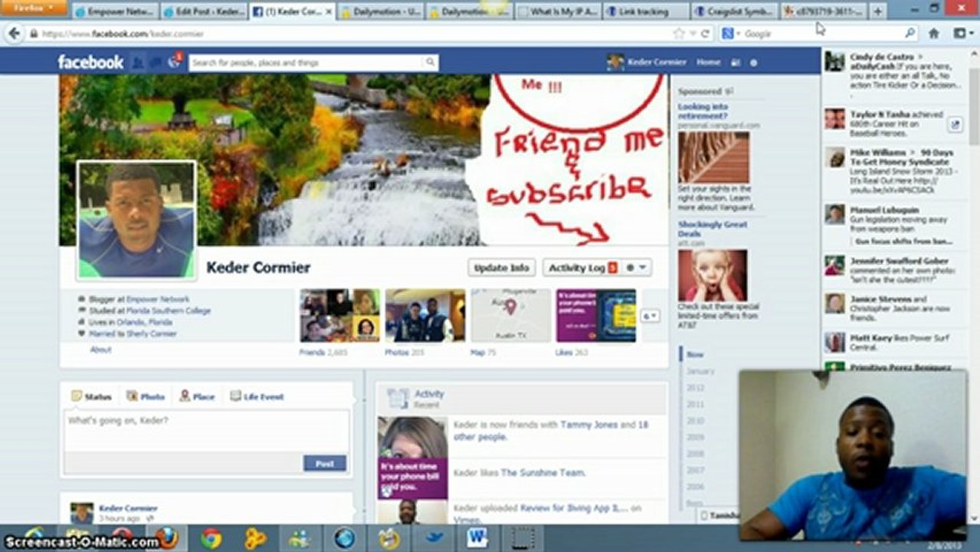Open Microsoft Word from the taskbar
The image size is (980, 552).
(x=477, y=539)
